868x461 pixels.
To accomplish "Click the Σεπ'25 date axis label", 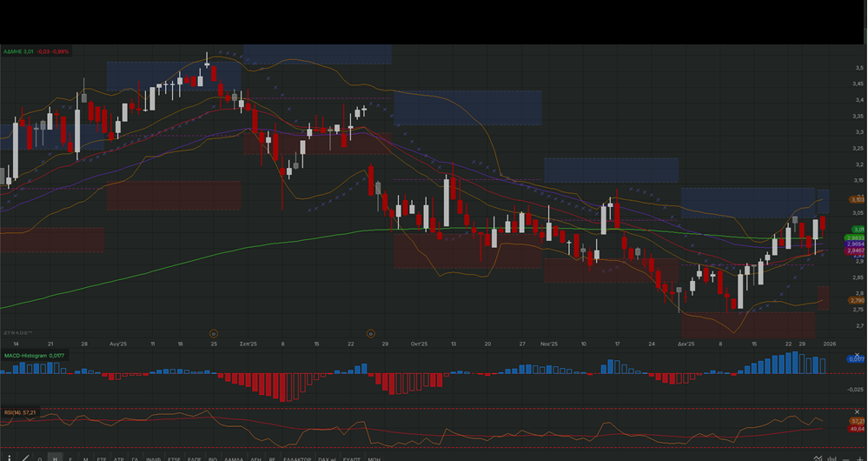I will [248, 344].
